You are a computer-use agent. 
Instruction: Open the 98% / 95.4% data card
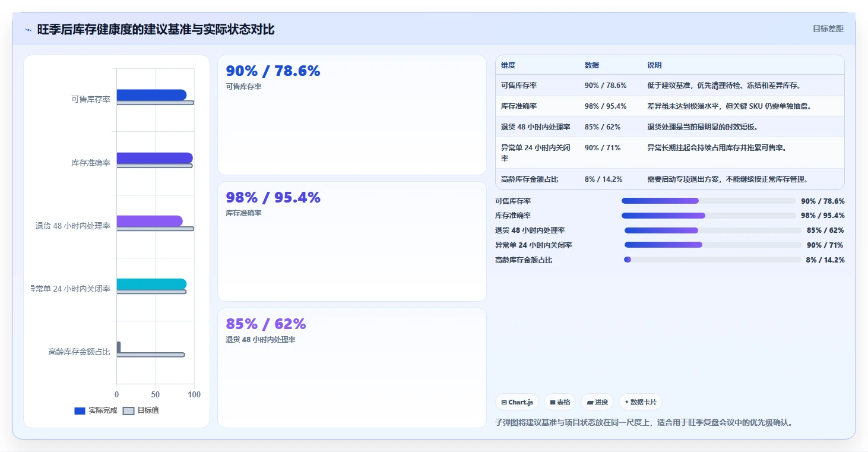(352, 241)
